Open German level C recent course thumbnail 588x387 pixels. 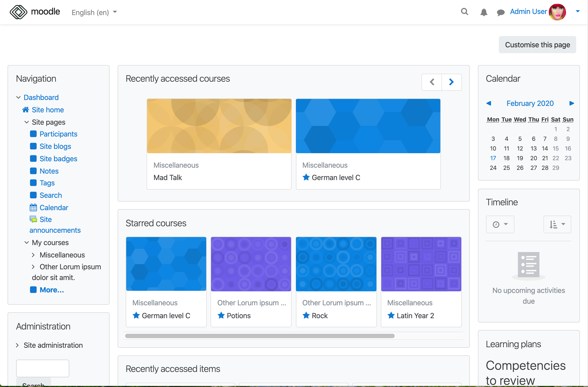368,126
